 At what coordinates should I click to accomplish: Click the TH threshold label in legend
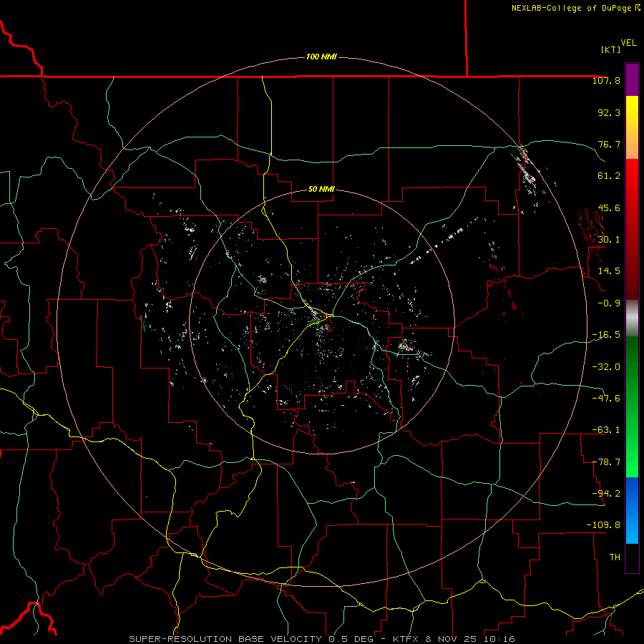tap(615, 557)
